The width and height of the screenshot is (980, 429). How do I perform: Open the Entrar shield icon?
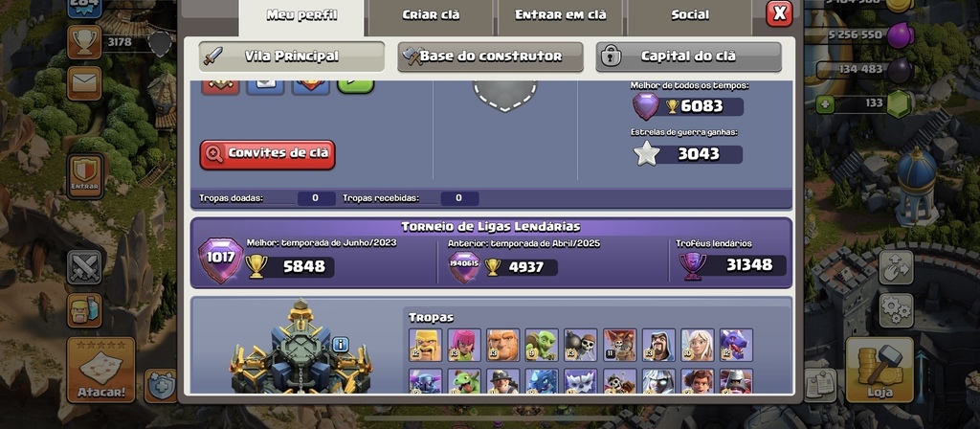coord(84,176)
